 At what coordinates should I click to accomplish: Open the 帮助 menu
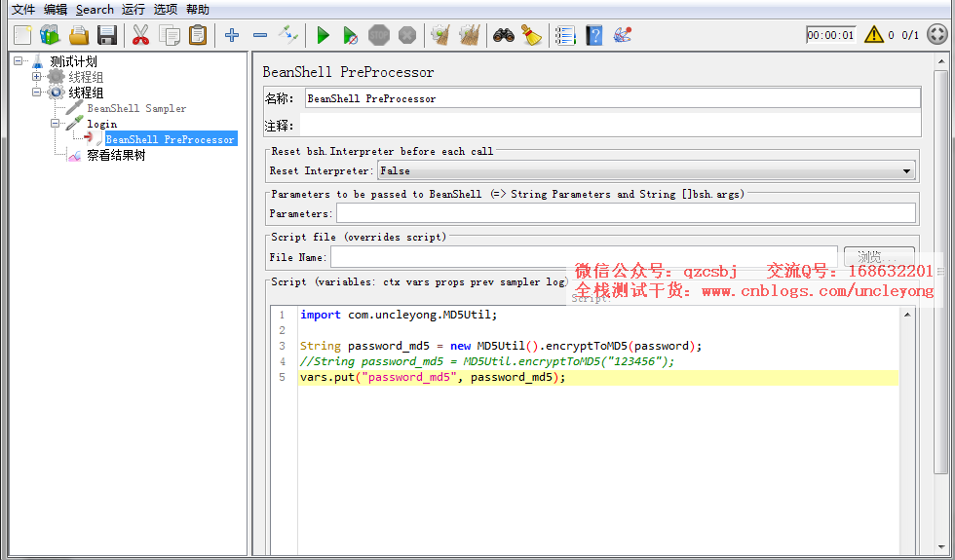[198, 9]
